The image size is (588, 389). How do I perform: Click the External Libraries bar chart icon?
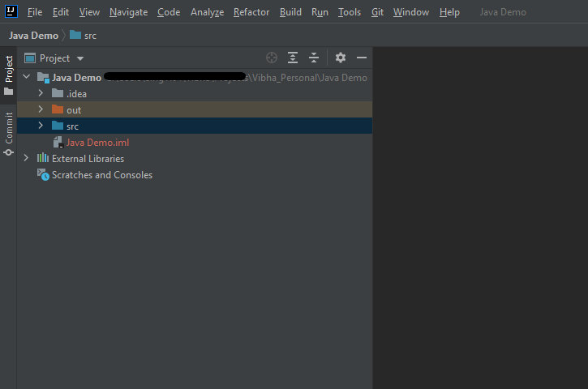(x=43, y=159)
